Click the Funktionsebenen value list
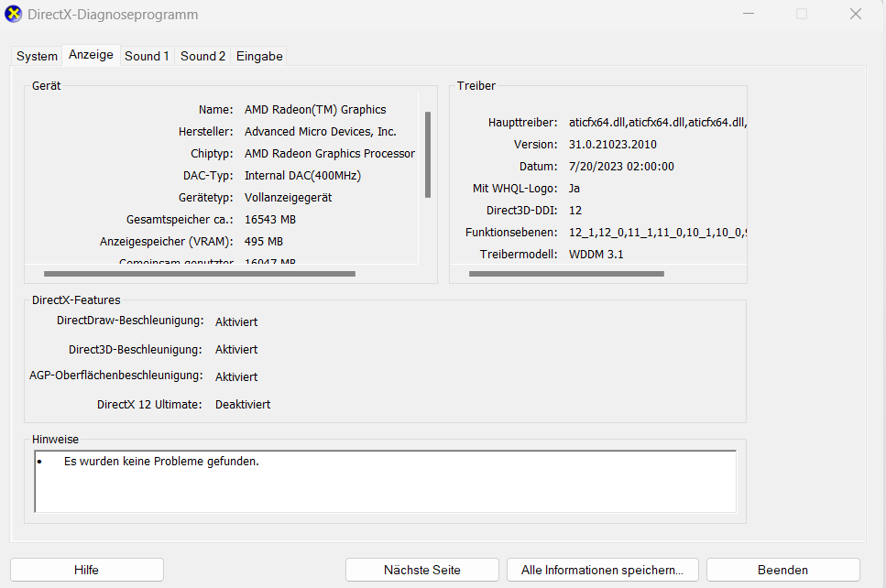 point(658,233)
